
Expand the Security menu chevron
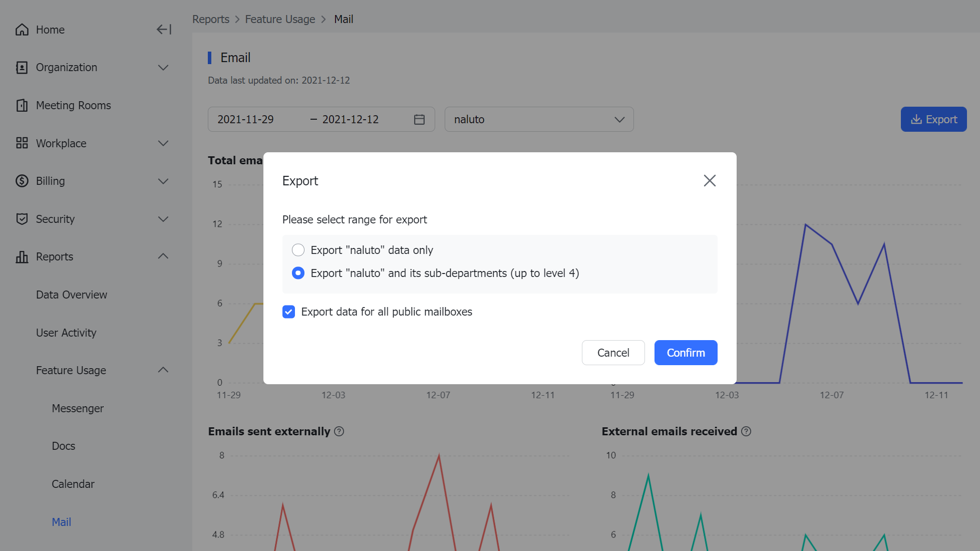pos(163,219)
